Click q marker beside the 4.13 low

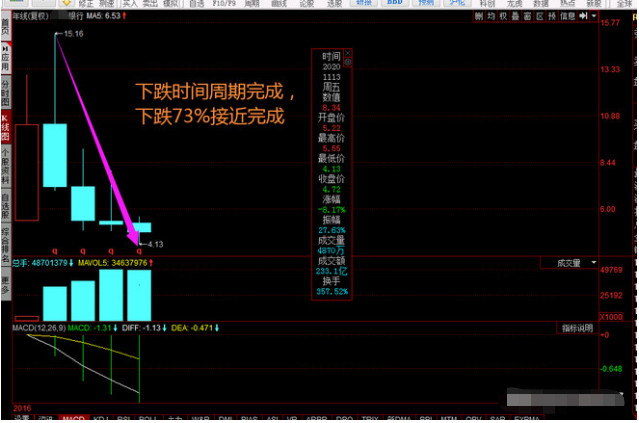(139, 251)
